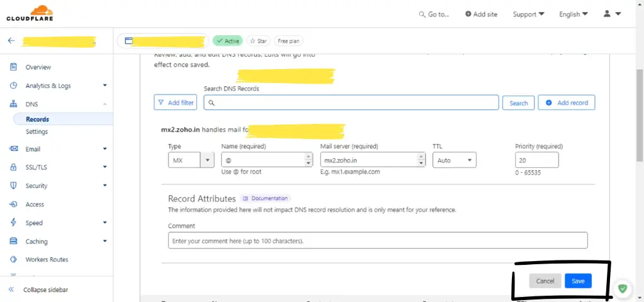Click the Speed lightning bolt icon
The height and width of the screenshot is (302, 644).
click(13, 223)
